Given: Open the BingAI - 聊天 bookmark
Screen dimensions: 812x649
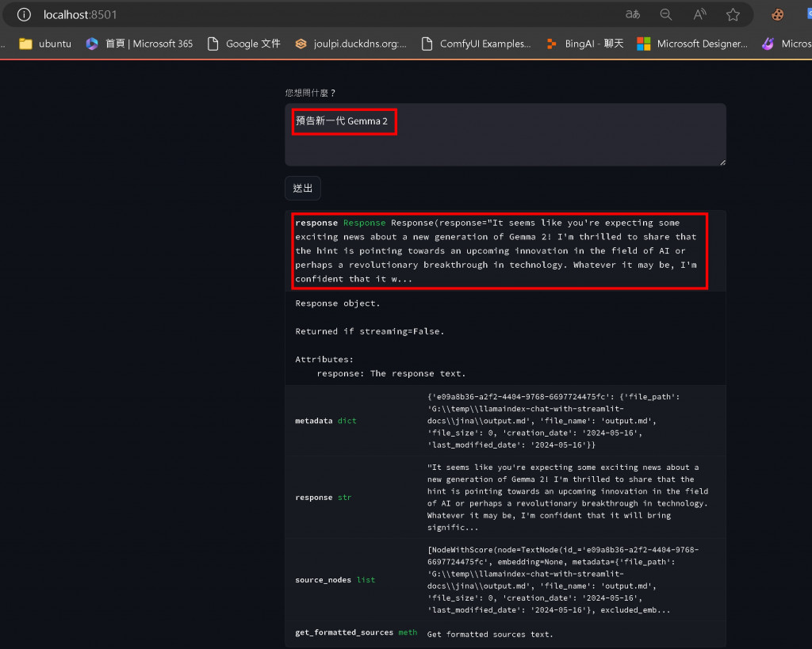Looking at the screenshot, I should 585,44.
